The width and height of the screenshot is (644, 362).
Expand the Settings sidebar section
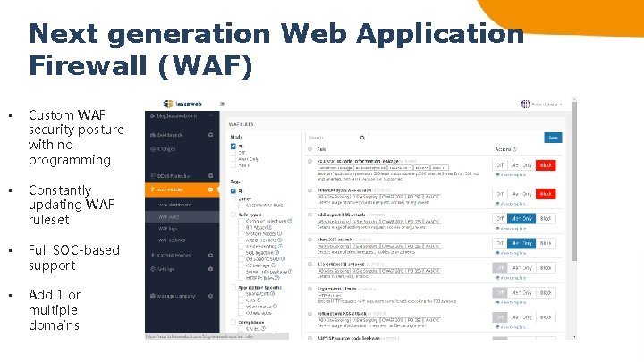click(x=211, y=269)
